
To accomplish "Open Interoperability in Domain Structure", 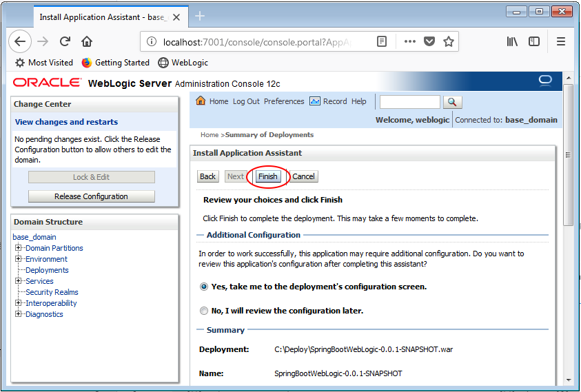I will click(51, 303).
